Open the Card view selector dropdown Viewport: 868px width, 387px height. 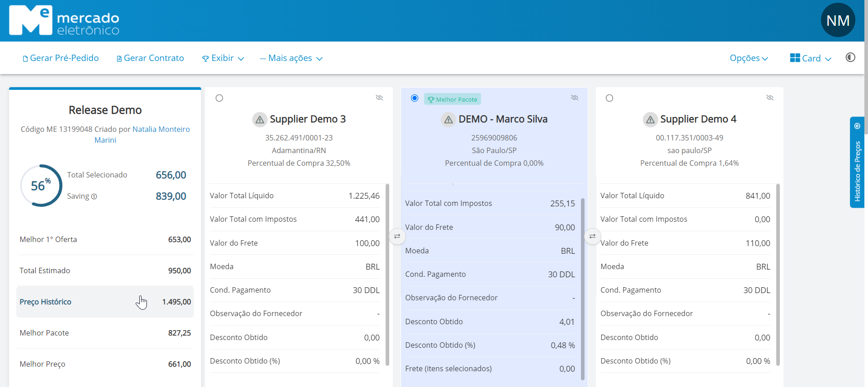(811, 58)
